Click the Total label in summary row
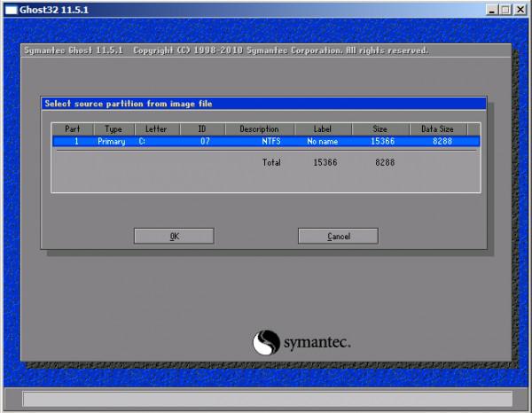This screenshot has width=532, height=413. 271,163
